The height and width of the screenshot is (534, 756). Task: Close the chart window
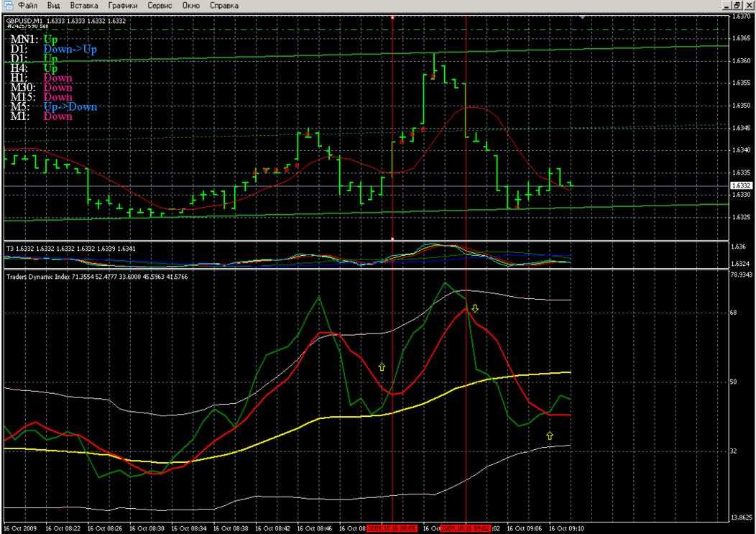[x=748, y=5]
